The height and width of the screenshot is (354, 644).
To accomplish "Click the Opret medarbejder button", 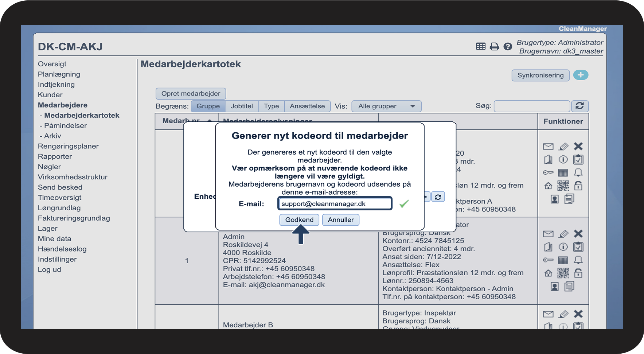I will 191,93.
